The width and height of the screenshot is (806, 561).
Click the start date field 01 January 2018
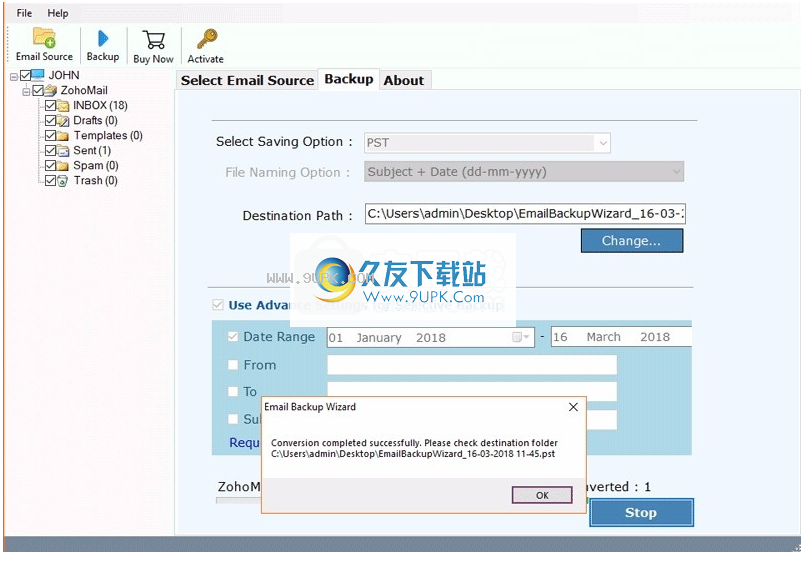click(431, 337)
